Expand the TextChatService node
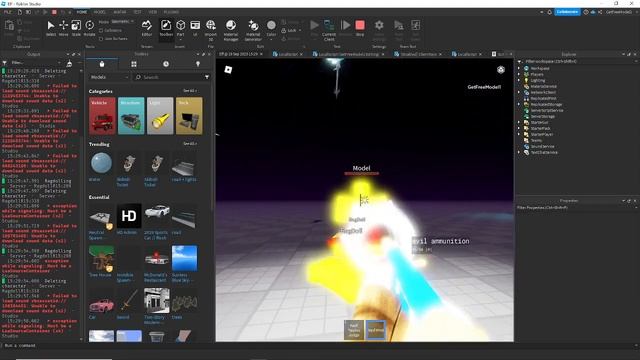640x360 pixels. click(x=520, y=152)
